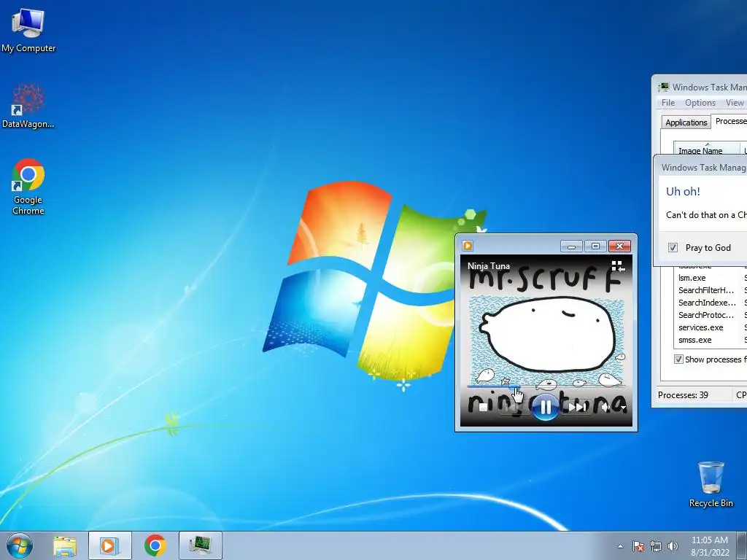Image resolution: width=747 pixels, height=560 pixels.
Task: Pause playback in media player
Action: click(546, 407)
